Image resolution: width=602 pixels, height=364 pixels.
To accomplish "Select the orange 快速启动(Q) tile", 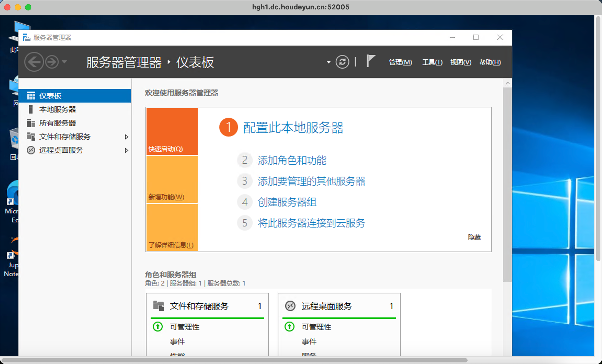I will pos(172,131).
